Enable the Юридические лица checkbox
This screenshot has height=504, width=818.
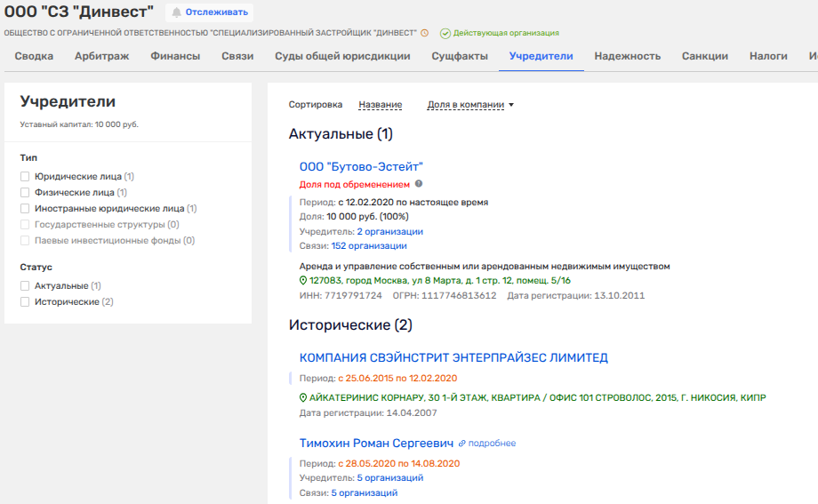26,177
